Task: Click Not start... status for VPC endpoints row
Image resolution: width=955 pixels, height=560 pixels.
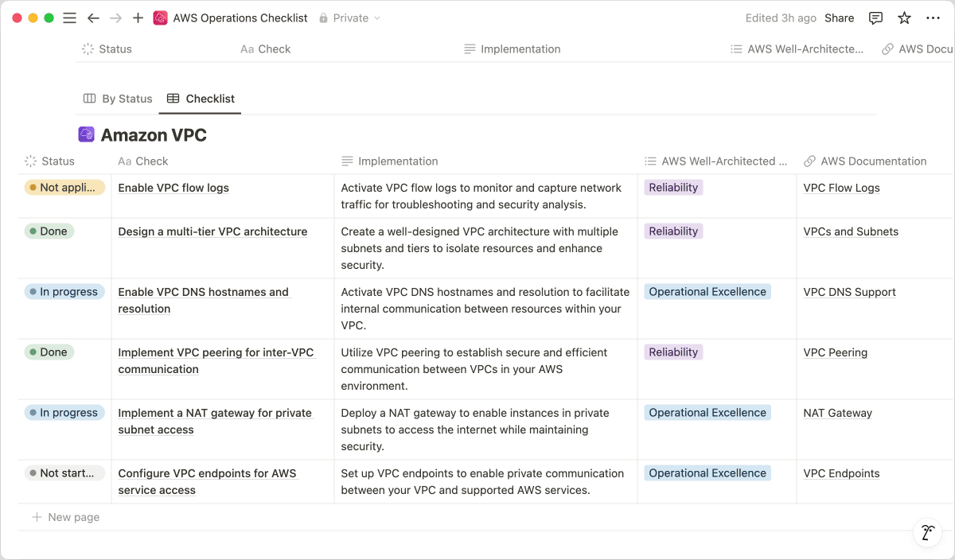Action: 64,473
